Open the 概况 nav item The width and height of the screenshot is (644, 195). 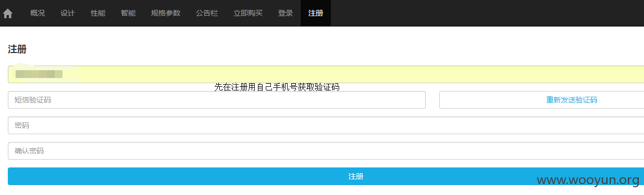click(x=38, y=13)
